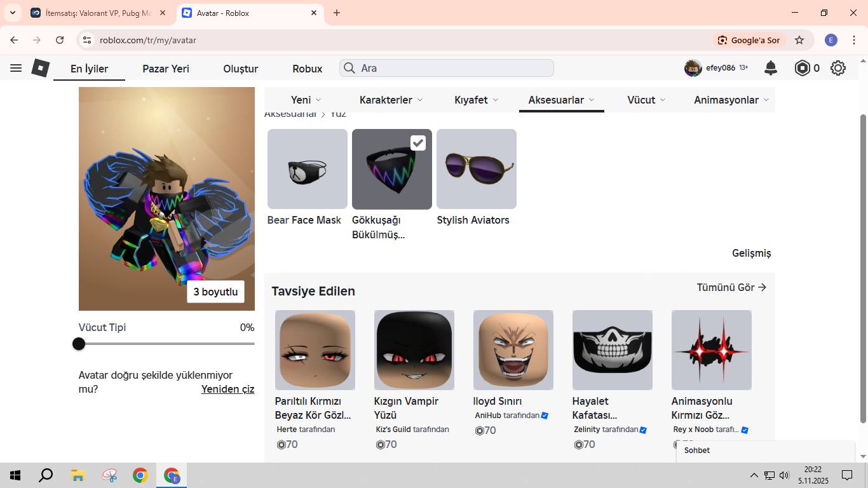
Task: Click the Robux balance icon
Action: point(803,68)
